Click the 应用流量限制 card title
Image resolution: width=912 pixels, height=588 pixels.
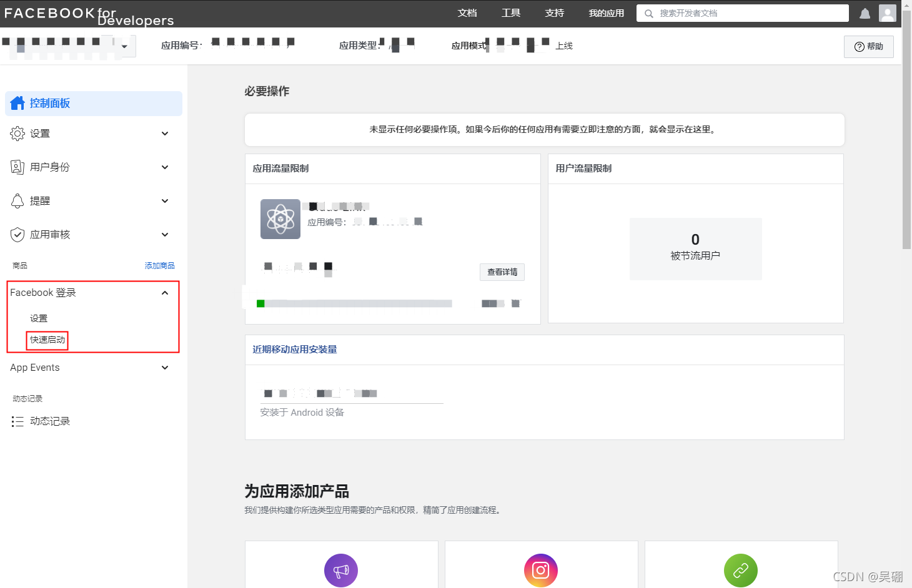point(280,169)
